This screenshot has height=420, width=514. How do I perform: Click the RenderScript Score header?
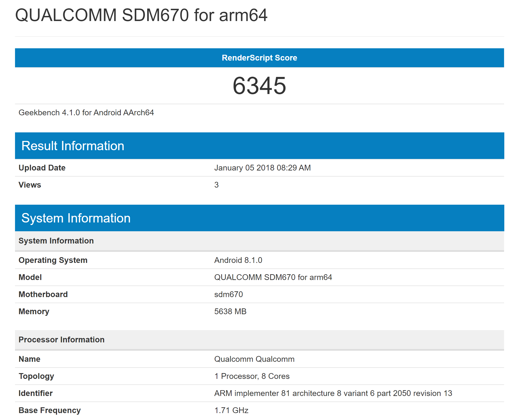pyautogui.click(x=259, y=58)
